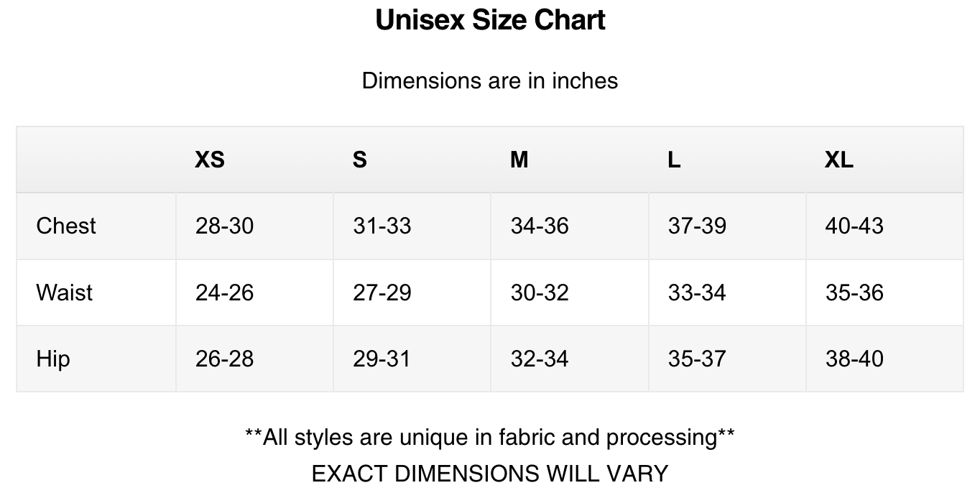Click the S chest value 31-33
Image resolution: width=980 pixels, height=493 pixels.
point(382,226)
